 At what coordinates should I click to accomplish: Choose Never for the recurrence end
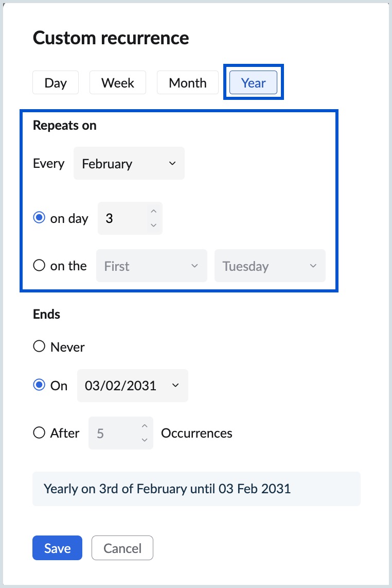point(39,346)
